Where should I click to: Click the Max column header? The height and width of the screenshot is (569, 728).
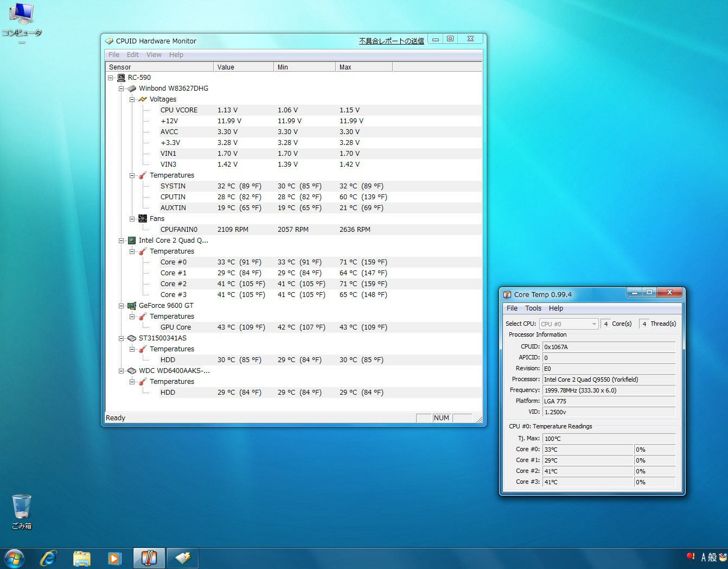(363, 67)
